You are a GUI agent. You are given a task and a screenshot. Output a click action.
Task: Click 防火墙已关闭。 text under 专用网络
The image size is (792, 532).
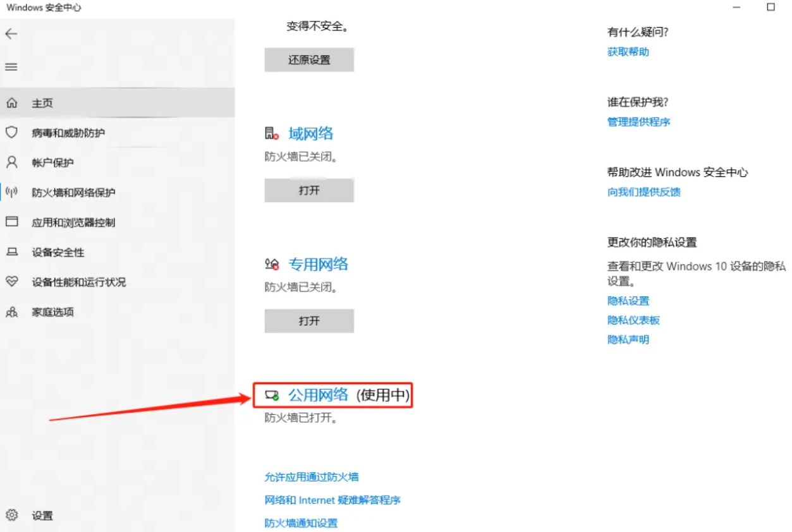(x=301, y=287)
